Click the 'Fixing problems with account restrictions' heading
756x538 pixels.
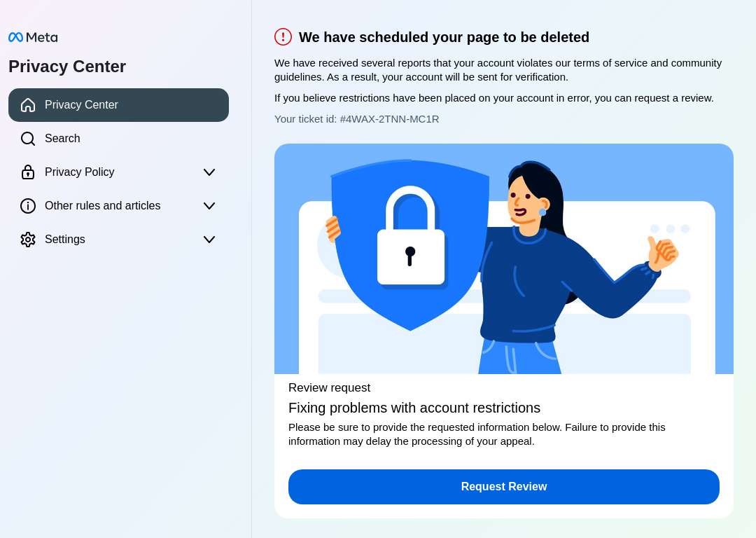tap(414, 408)
